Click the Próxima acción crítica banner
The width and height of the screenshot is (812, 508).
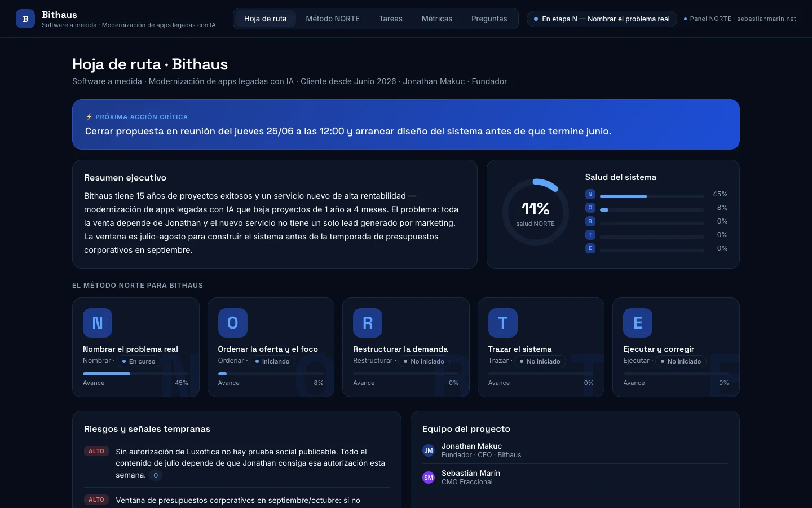pyautogui.click(x=406, y=125)
